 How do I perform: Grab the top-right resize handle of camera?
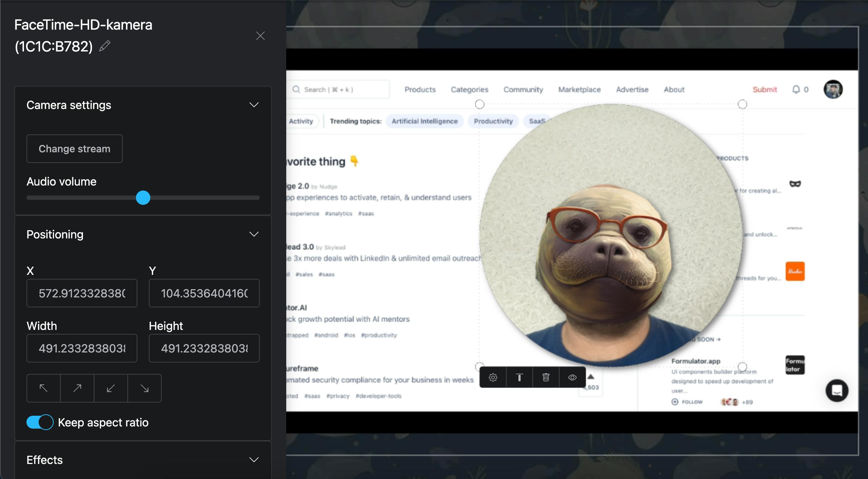742,104
